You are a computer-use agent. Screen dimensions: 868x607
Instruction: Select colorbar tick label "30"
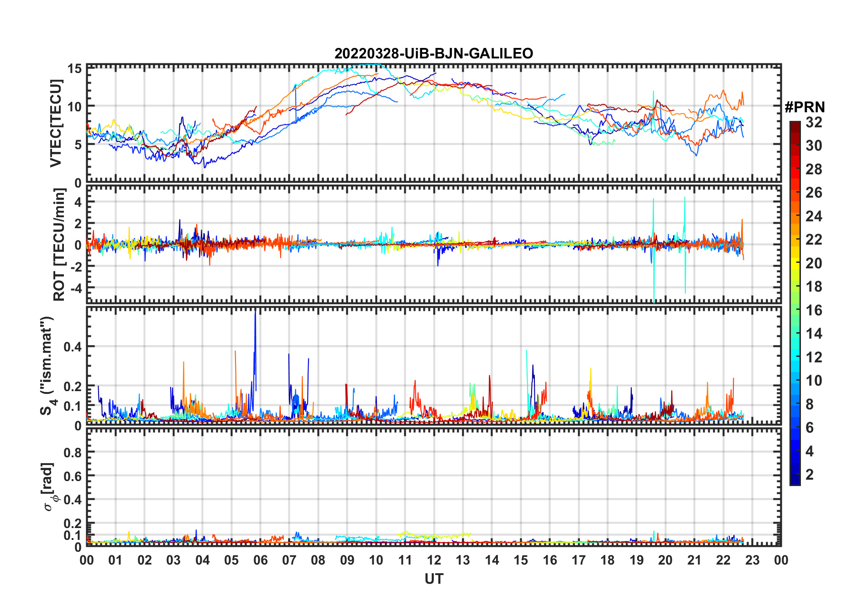click(814, 146)
